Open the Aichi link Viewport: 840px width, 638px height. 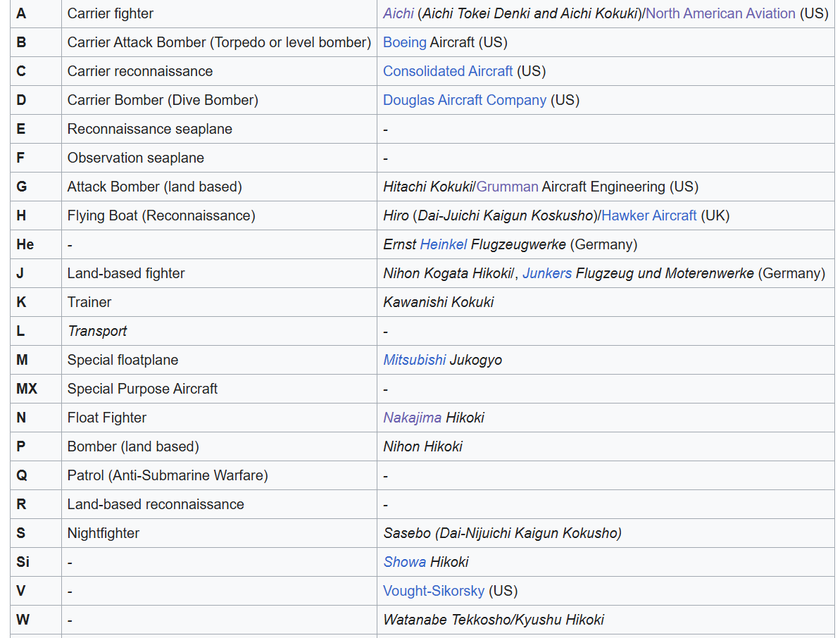tap(398, 13)
